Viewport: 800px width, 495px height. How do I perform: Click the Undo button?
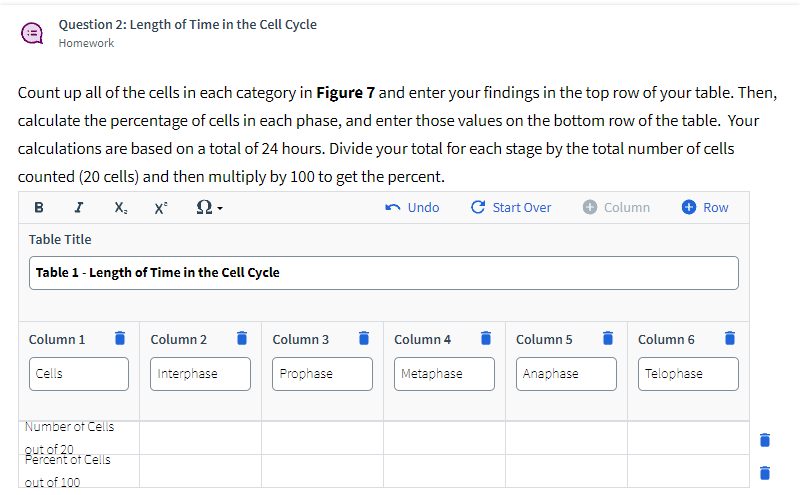pyautogui.click(x=412, y=208)
